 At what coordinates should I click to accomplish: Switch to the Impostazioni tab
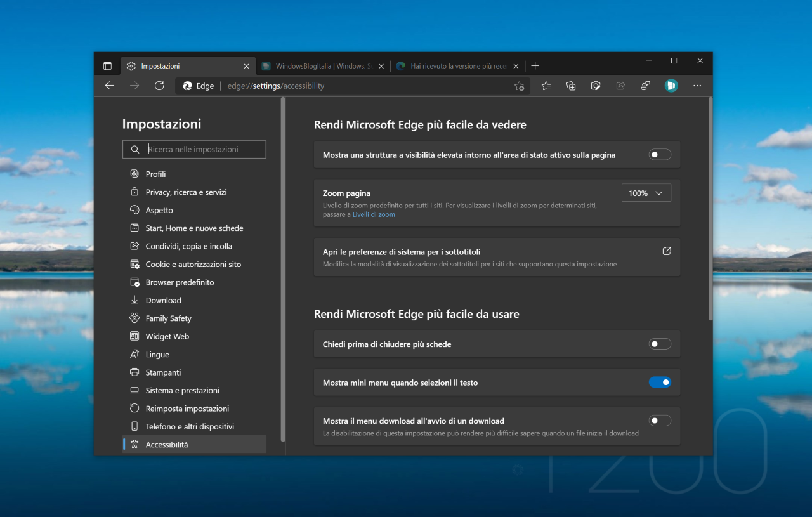click(x=188, y=66)
